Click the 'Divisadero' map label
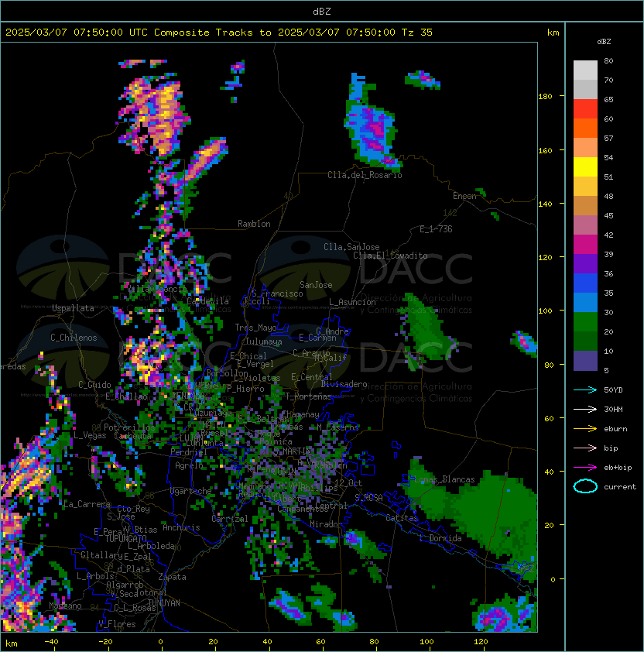The height and width of the screenshot is (652, 644). tap(344, 384)
